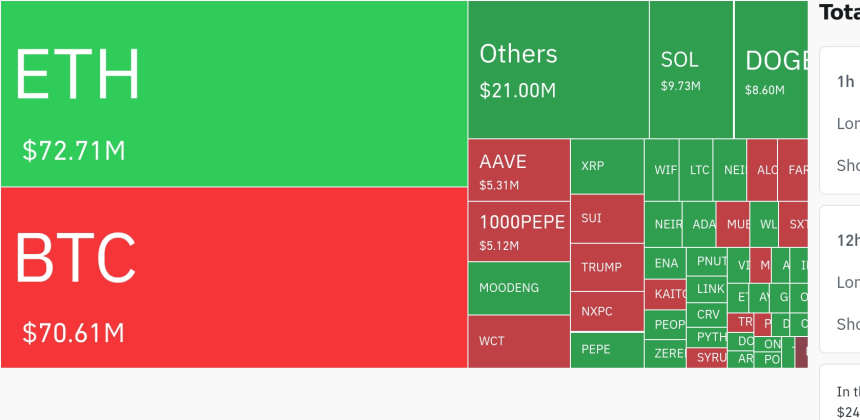This screenshot has height=420, width=860.
Task: Click the ETH liquidation tile
Action: tap(234, 94)
